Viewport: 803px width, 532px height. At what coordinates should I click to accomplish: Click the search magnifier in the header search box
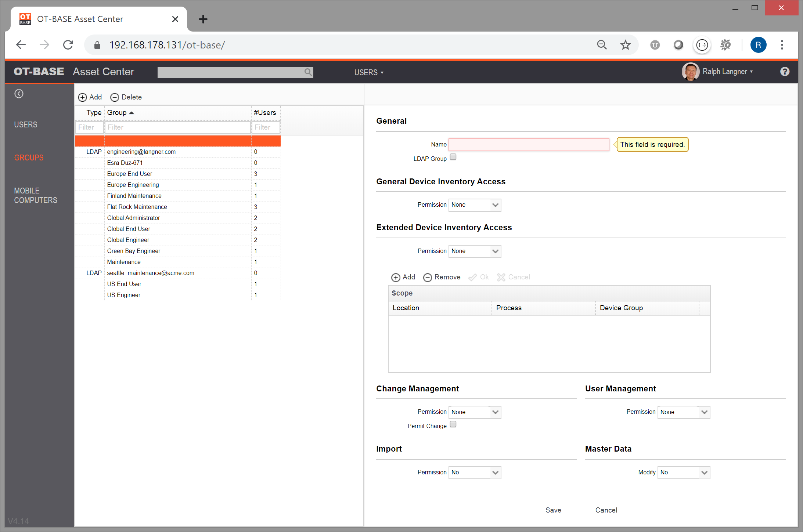[x=308, y=72]
